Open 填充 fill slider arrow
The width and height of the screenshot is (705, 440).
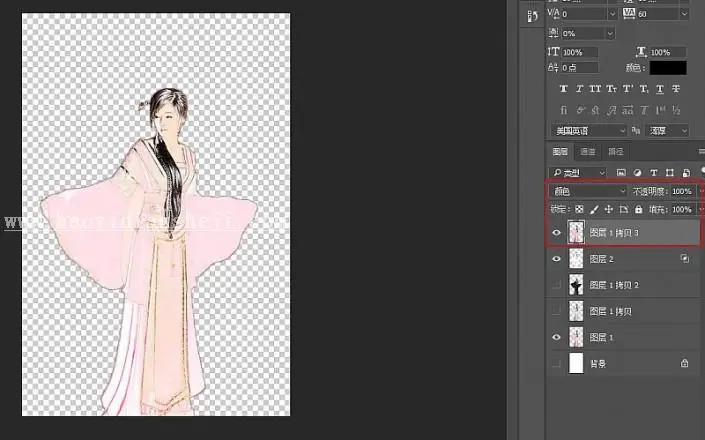701,209
